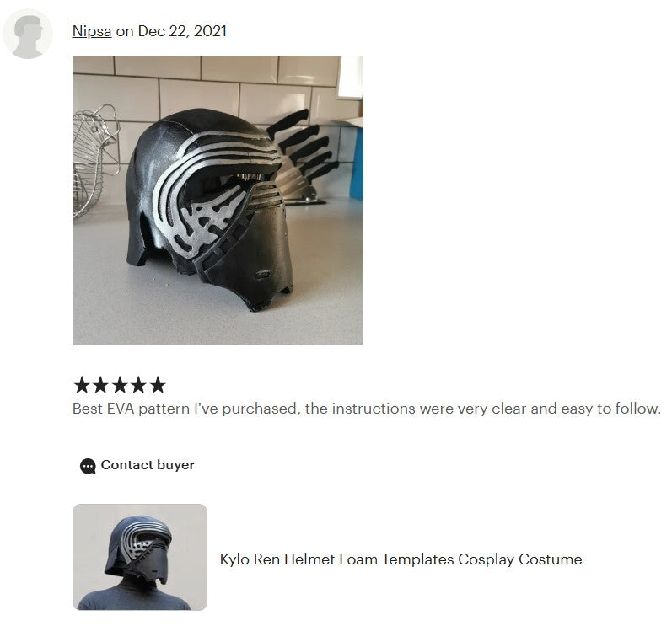Open Kylo Ren Helmet Foam Templates listing title
Screen dimensions: 672x626
pyautogui.click(x=401, y=559)
